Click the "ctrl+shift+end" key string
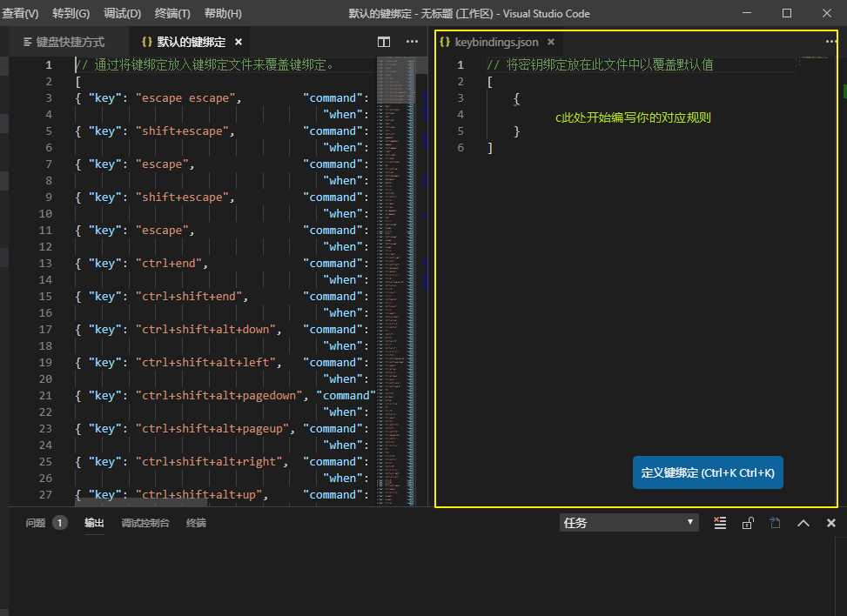The width and height of the screenshot is (847, 616). (189, 296)
